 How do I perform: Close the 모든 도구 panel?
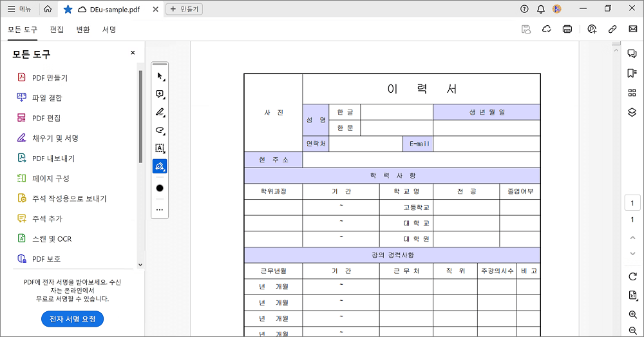[133, 53]
